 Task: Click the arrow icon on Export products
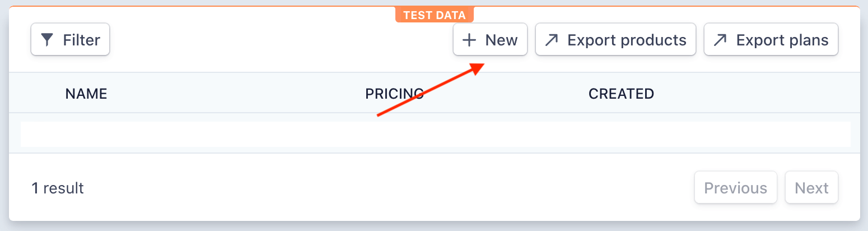pyautogui.click(x=552, y=40)
